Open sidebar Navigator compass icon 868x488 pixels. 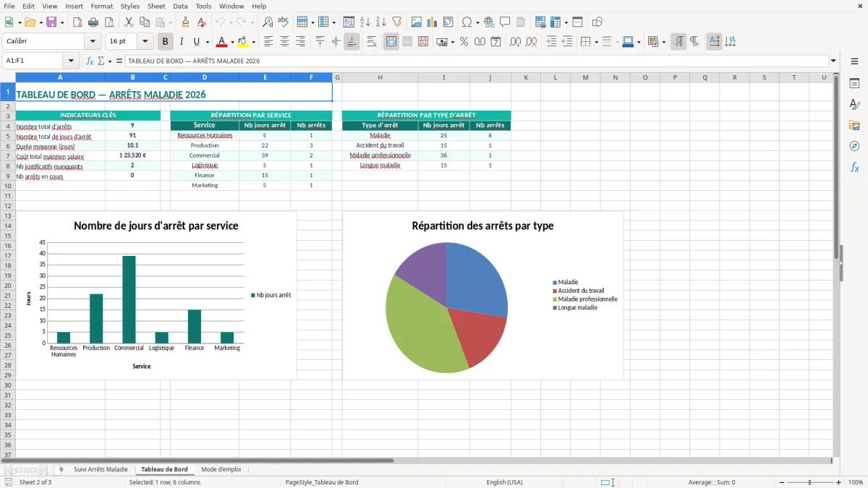coord(854,147)
